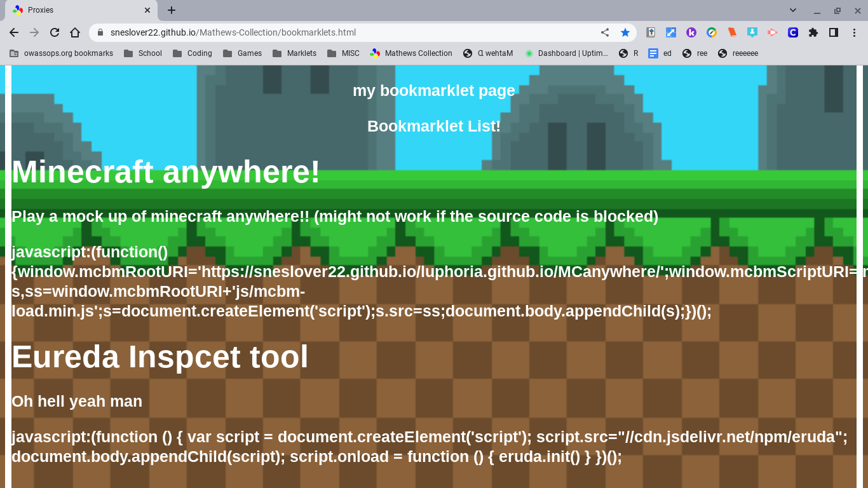Open the orange book extension
Screen dimensions: 868x488
[x=732, y=32]
